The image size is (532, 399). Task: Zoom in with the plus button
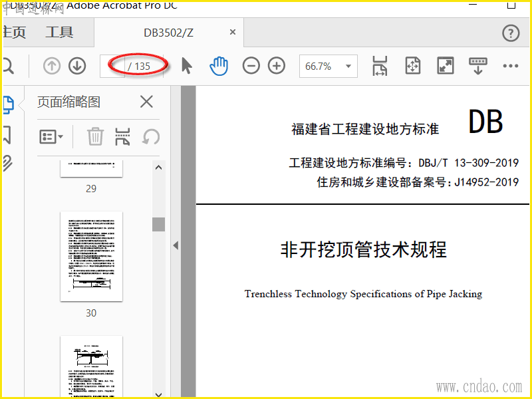(x=277, y=66)
